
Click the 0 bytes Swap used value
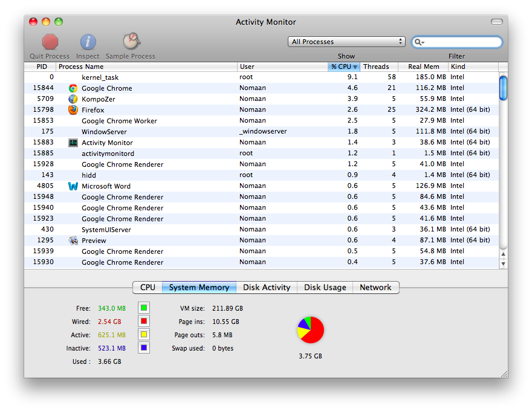coord(223,348)
